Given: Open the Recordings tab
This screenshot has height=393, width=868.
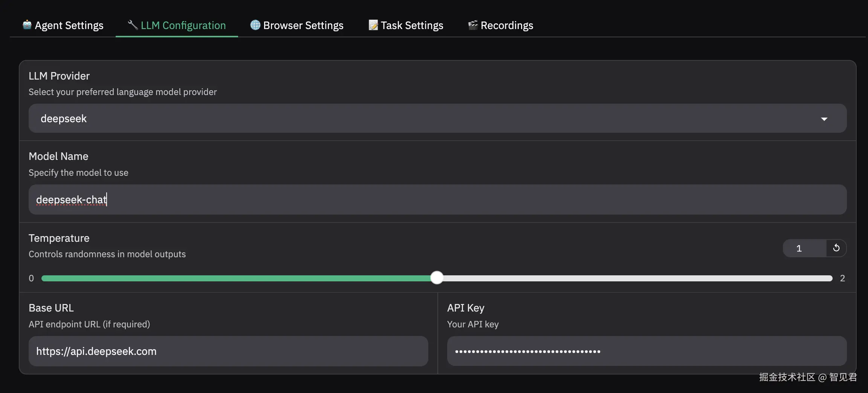Looking at the screenshot, I should [501, 25].
